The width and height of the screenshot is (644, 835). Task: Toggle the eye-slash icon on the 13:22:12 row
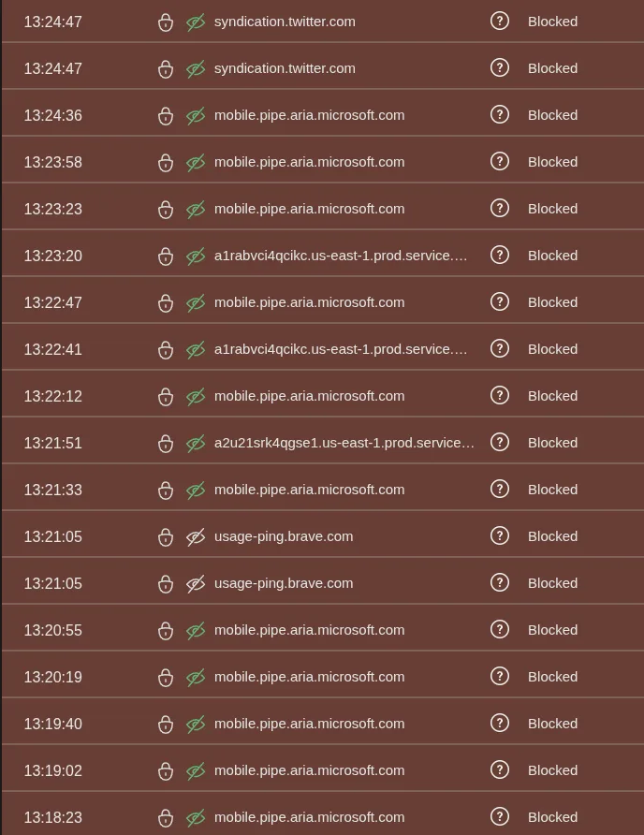(x=196, y=396)
